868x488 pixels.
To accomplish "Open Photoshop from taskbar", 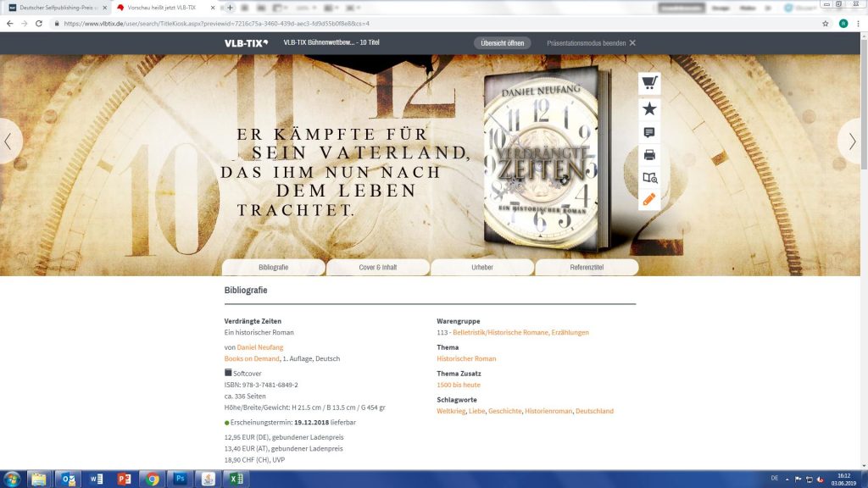I will coord(181,480).
